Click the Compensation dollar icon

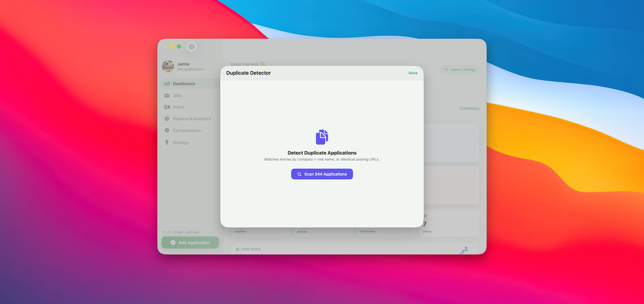[x=167, y=130]
